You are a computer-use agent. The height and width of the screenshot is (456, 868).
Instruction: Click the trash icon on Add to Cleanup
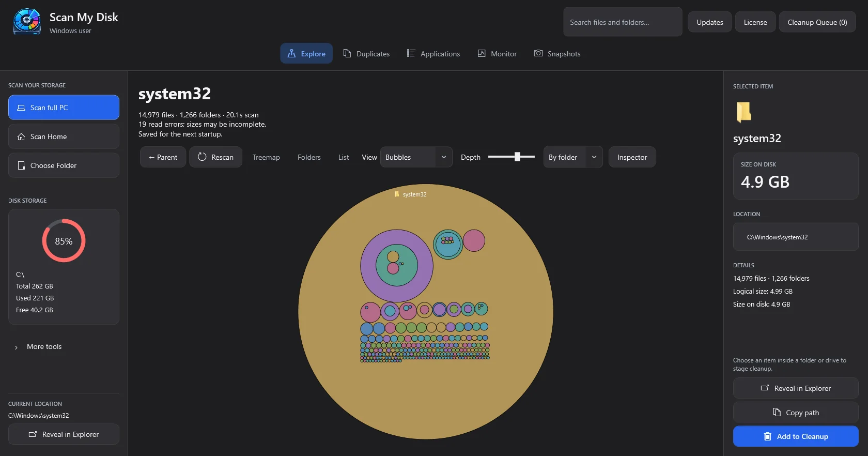(768, 436)
